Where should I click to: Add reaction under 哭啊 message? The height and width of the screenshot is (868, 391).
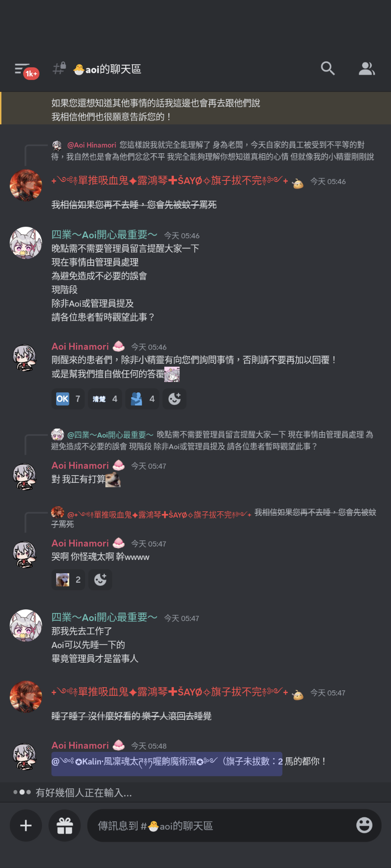point(100,580)
